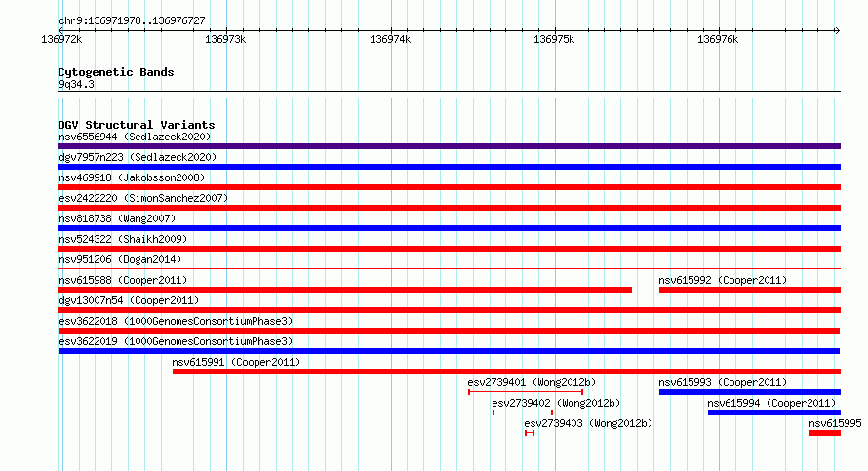This screenshot has height=471, width=868.
Task: Click the nsv6556944 (Sedlazeck2020) label
Action: click(x=135, y=137)
